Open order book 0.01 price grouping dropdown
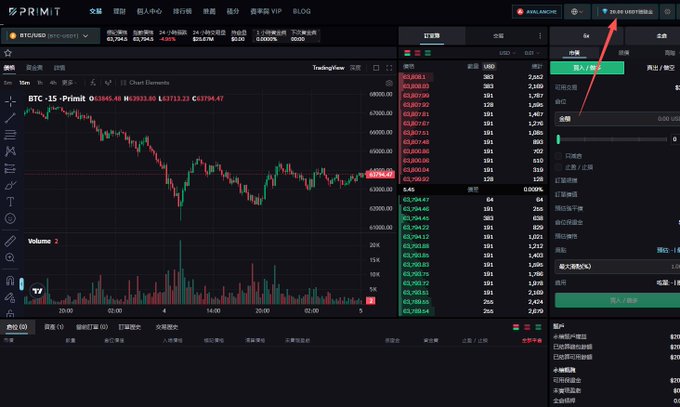Viewport: 680px width, 407px height. 531,53
